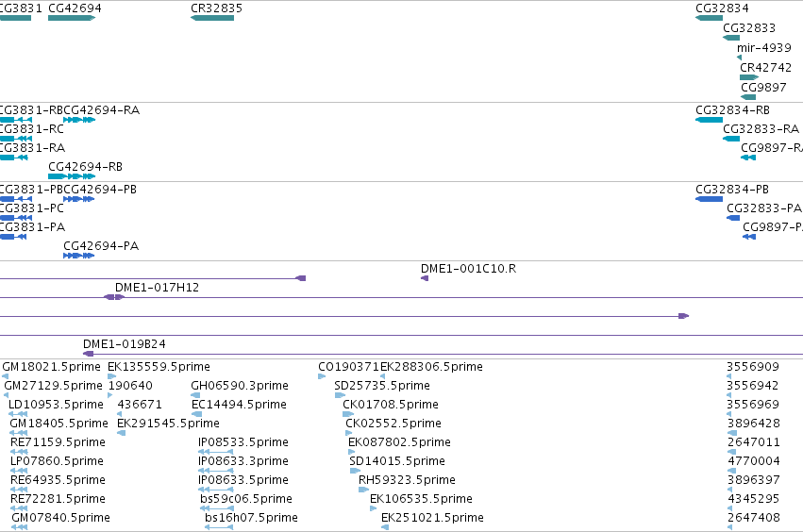Select EST bs16h07.5prime
This screenshot has width=803, height=532.
tap(251, 518)
